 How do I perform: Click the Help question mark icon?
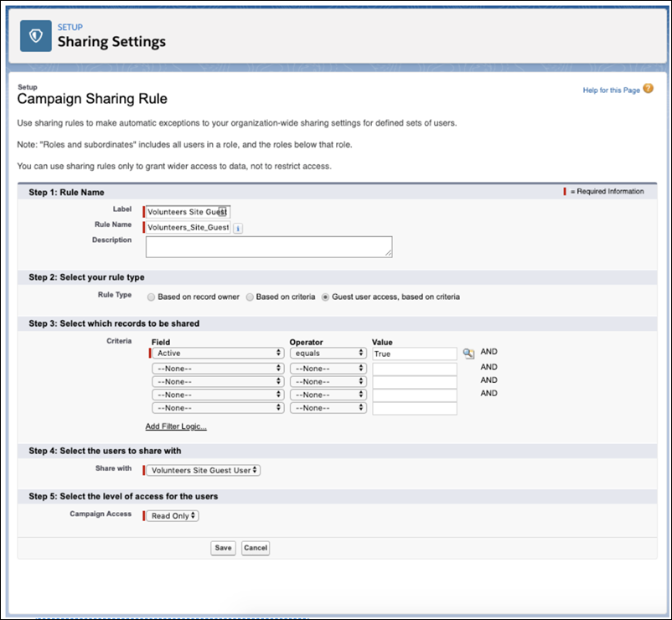(648, 89)
